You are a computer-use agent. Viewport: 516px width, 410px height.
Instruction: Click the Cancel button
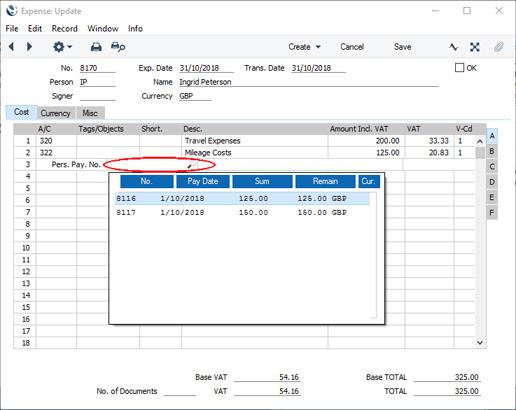tap(352, 47)
